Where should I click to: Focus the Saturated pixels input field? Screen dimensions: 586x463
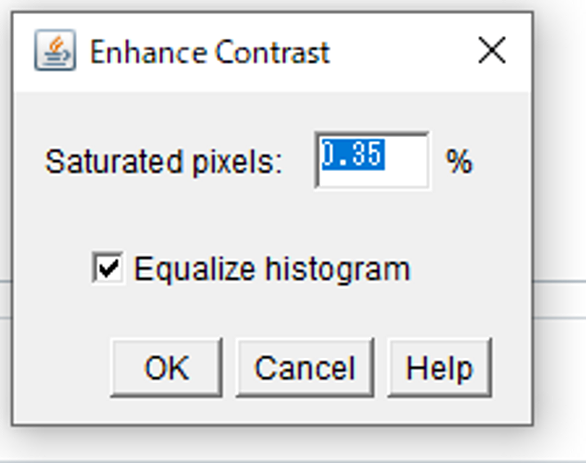pyautogui.click(x=372, y=160)
